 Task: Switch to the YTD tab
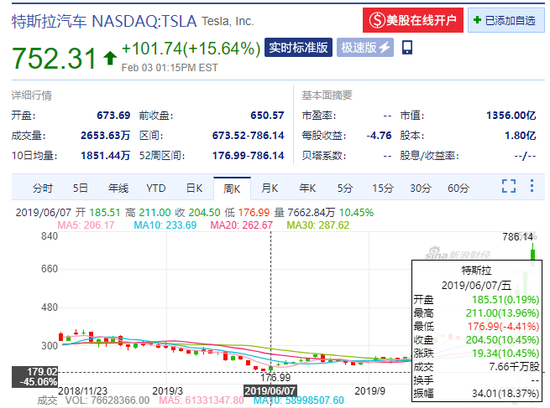pos(156,188)
